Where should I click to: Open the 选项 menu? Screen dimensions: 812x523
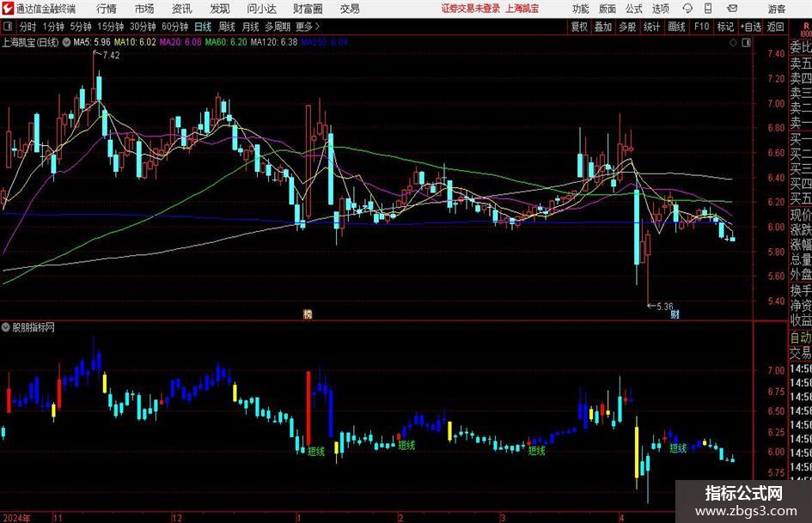coord(660,9)
